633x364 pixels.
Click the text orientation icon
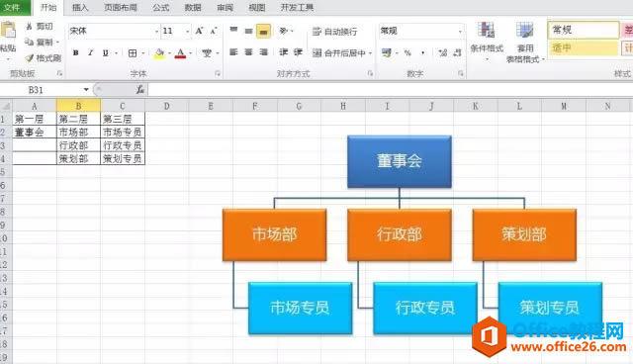(284, 31)
